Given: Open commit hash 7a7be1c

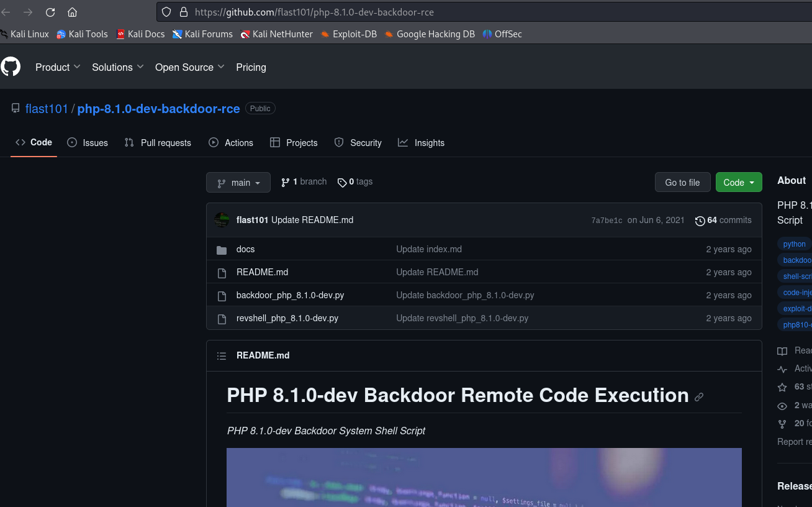Looking at the screenshot, I should tap(607, 221).
